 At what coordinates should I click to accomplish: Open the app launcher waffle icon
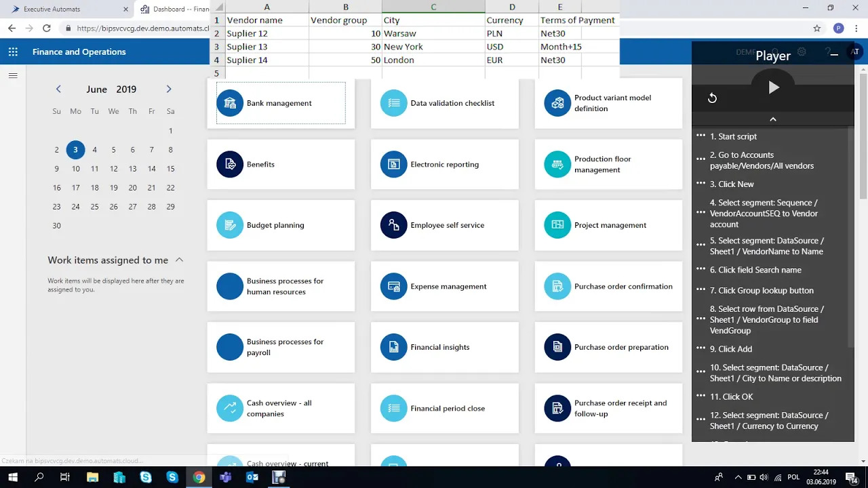13,52
